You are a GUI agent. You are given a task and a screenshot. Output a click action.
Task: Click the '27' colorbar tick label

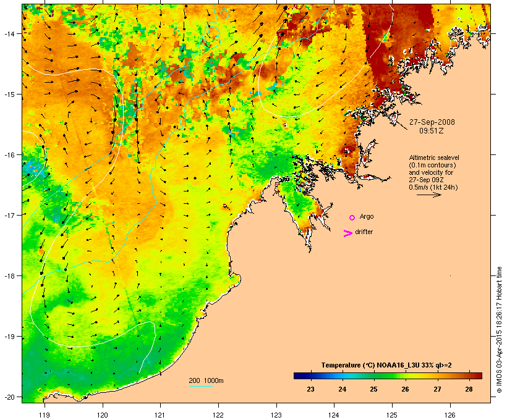coord(437,389)
